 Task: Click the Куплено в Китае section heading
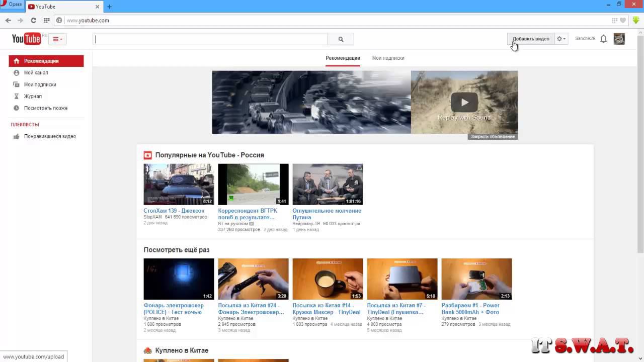tap(182, 350)
